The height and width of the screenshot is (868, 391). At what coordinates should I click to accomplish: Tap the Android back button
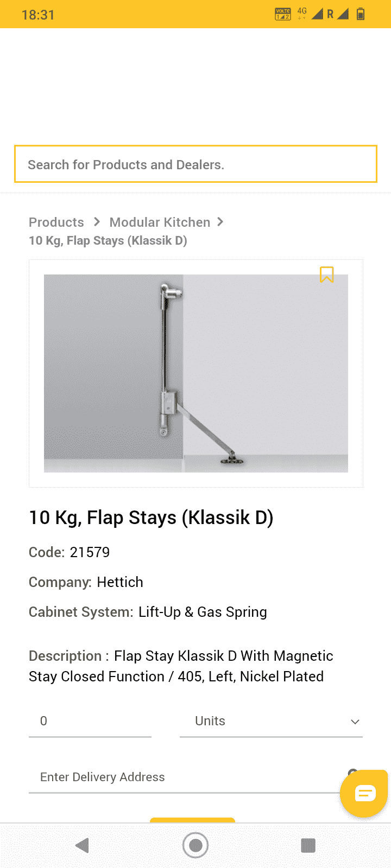point(83,845)
